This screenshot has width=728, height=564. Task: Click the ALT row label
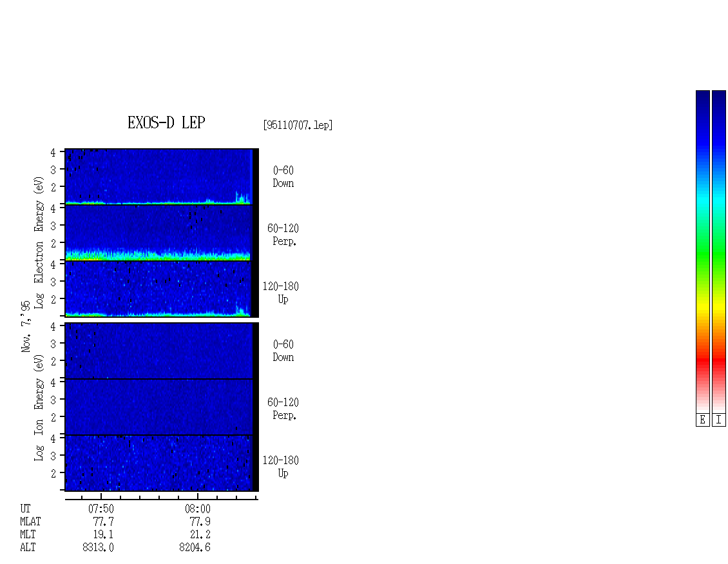pos(28,548)
